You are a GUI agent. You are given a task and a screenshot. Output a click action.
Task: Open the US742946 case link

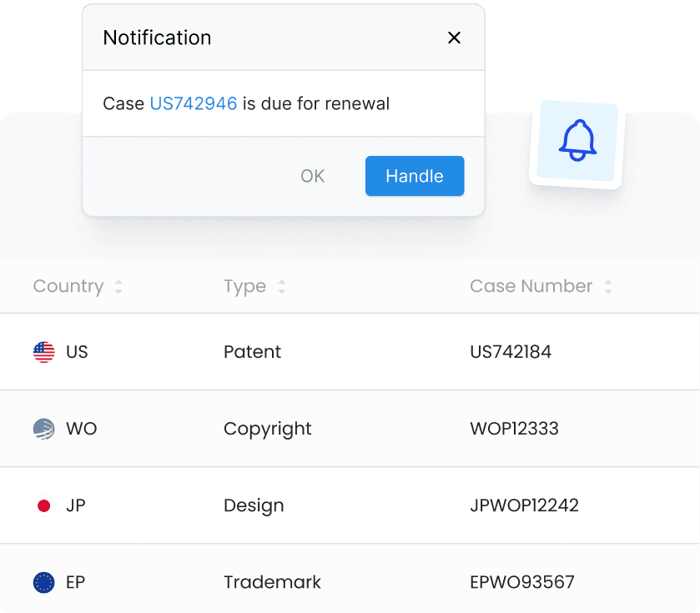(194, 103)
